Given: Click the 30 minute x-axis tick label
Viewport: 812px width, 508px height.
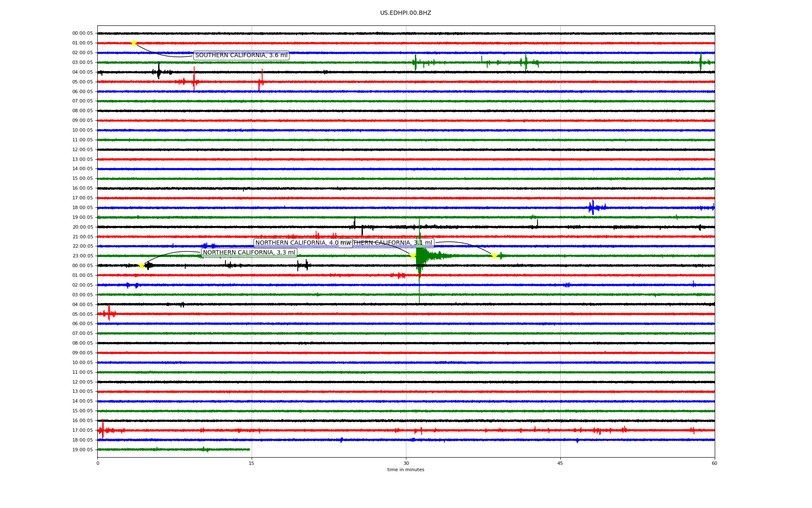Looking at the screenshot, I should [x=406, y=463].
